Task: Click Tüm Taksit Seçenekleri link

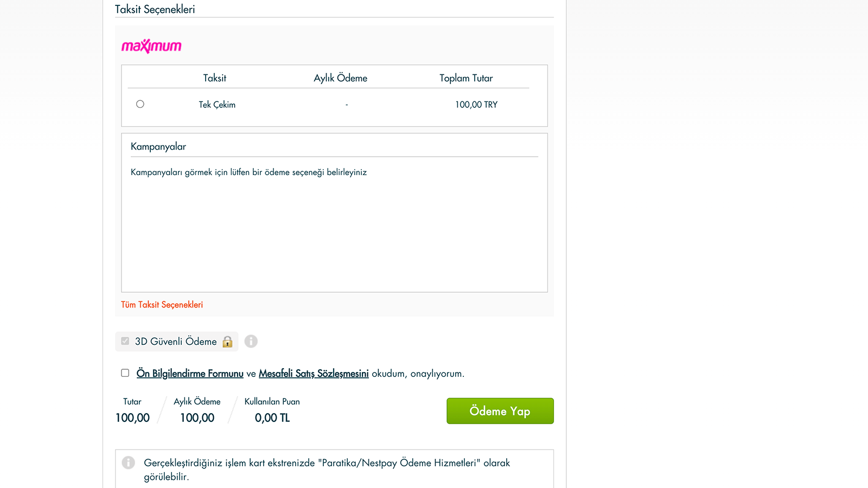Action: coord(162,305)
